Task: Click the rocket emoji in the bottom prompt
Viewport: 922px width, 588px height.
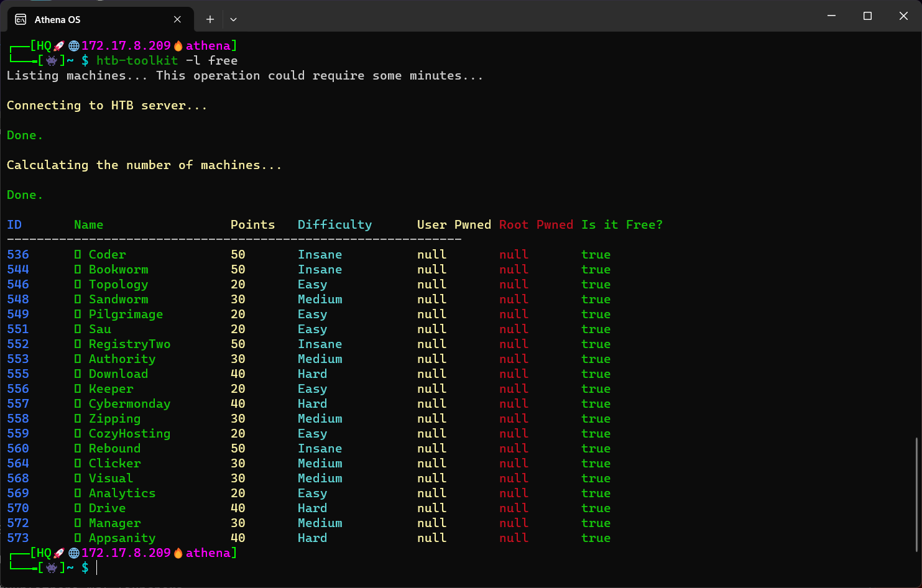Action: click(58, 553)
